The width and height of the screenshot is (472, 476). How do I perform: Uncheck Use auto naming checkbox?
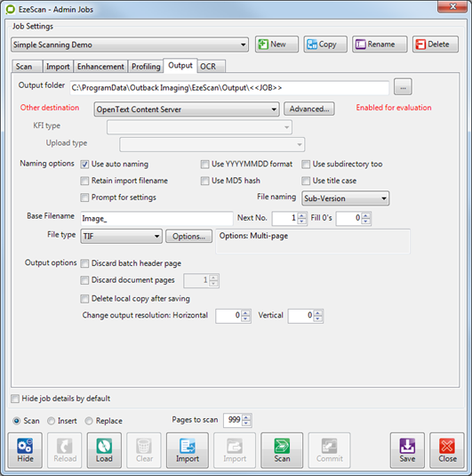84,165
